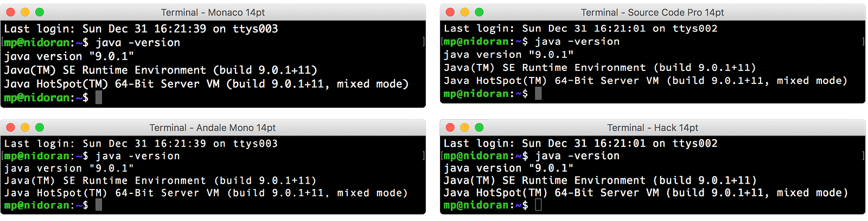Zoom the Source Code Pro 14pt terminal
The image size is (868, 221).
479,12
